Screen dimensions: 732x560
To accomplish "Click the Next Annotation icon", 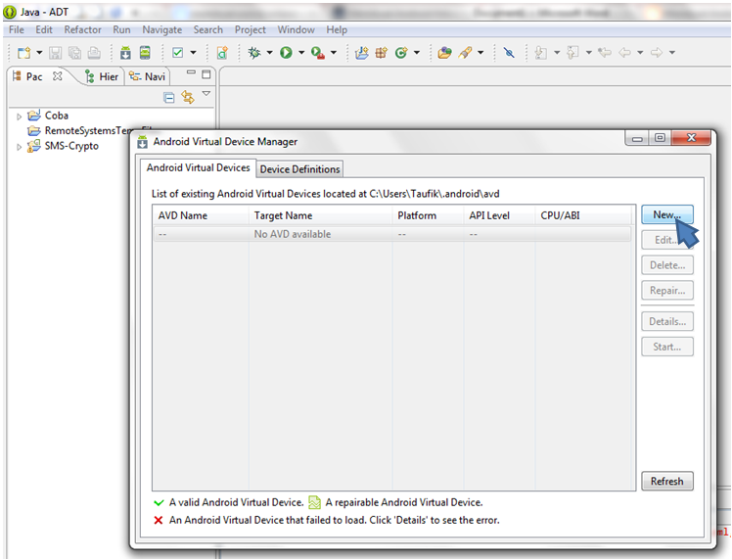I will pyautogui.click(x=541, y=53).
